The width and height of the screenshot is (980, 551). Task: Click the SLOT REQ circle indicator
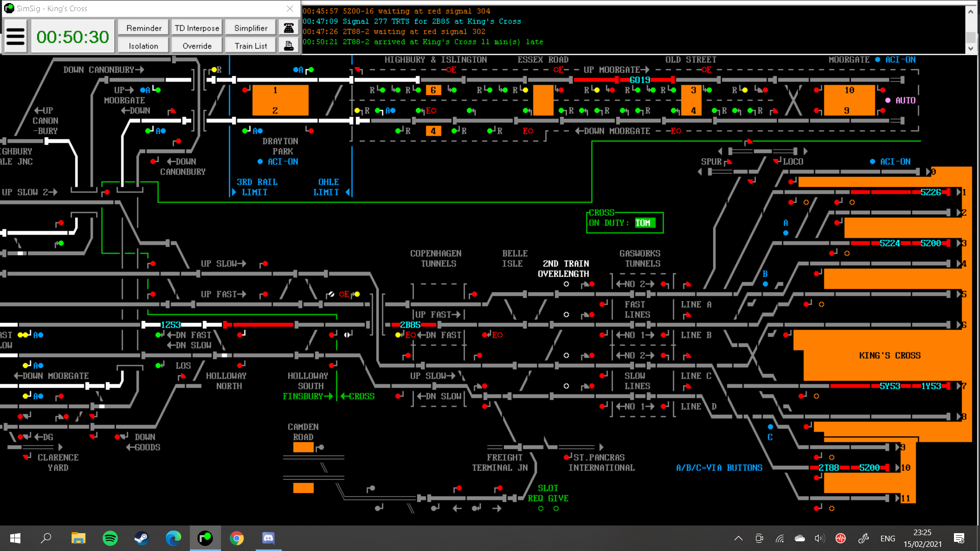(x=541, y=508)
